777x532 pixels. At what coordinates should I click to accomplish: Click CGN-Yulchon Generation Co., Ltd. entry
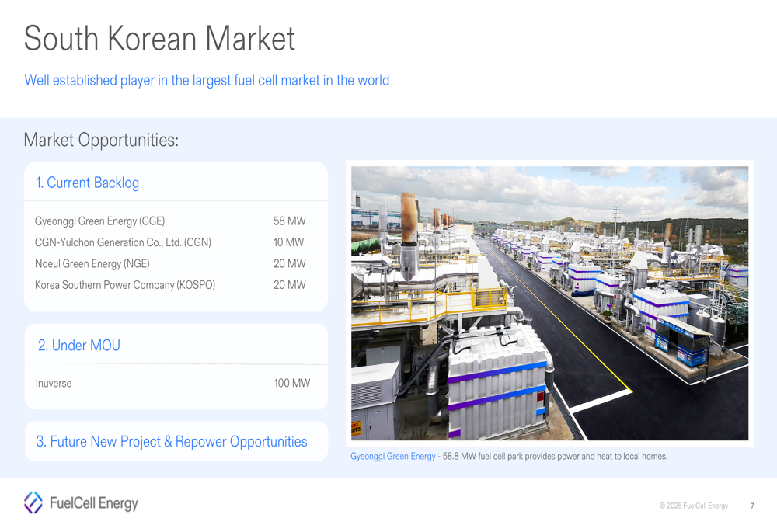[x=123, y=242]
